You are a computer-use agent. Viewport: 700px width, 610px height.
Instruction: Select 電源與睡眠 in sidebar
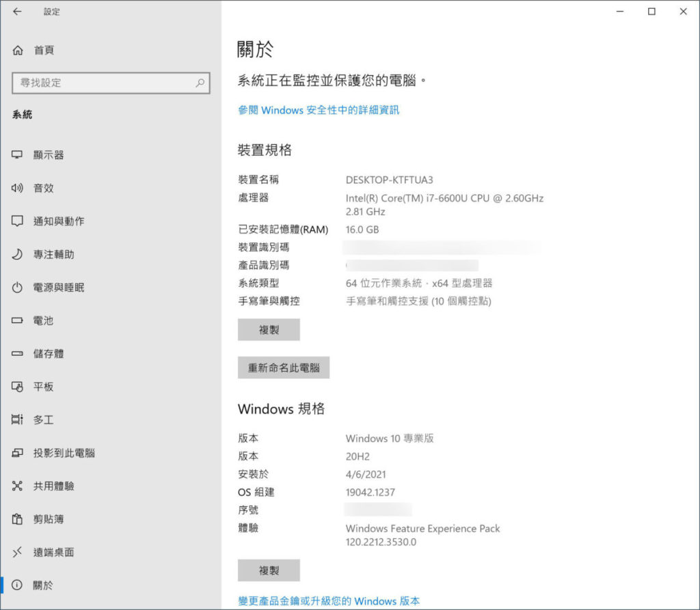point(111,288)
